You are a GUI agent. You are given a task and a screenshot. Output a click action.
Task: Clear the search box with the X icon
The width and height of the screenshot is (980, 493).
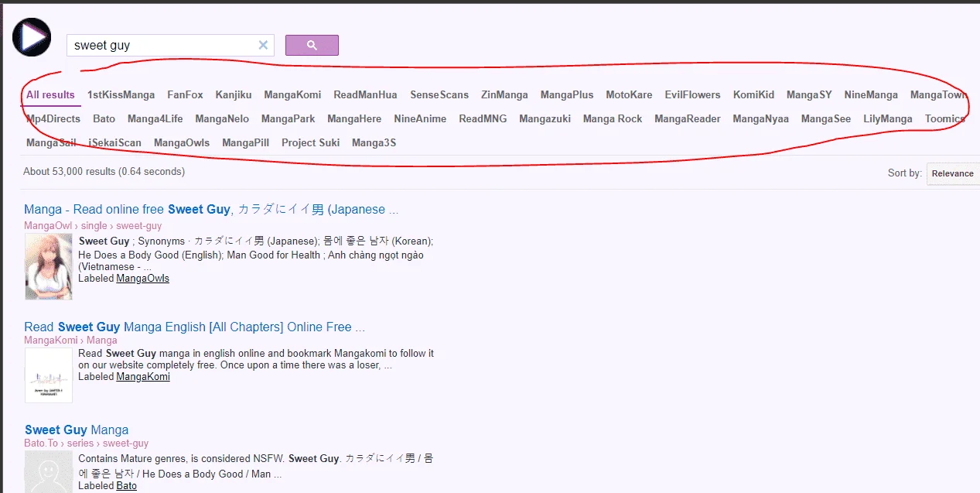click(263, 45)
